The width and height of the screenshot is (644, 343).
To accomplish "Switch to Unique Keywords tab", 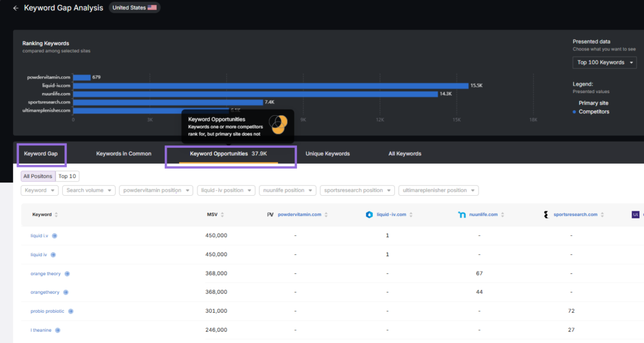I will tap(328, 154).
